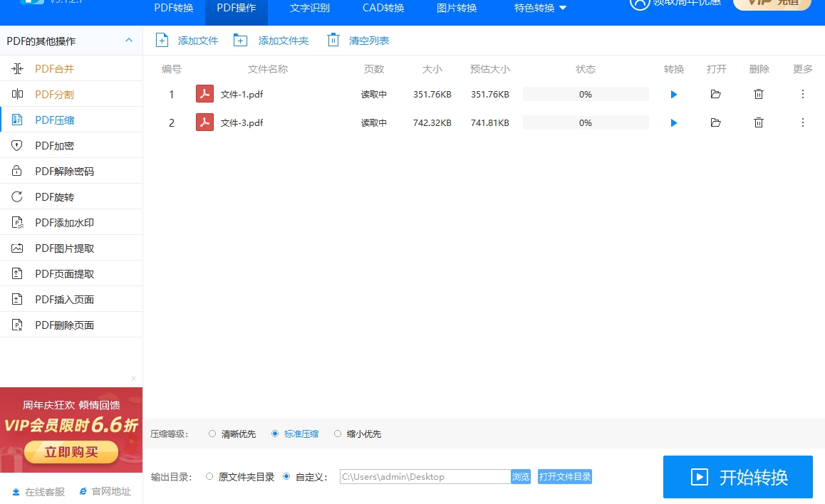The image size is (825, 504).
Task: Start conversion for 文件-1.pdf row
Action: click(x=674, y=95)
